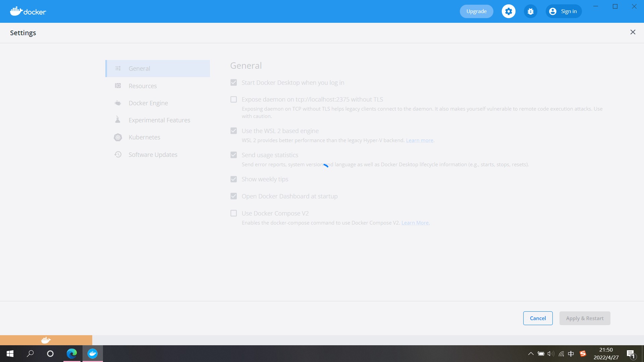Select the General settings tab

[x=158, y=68]
